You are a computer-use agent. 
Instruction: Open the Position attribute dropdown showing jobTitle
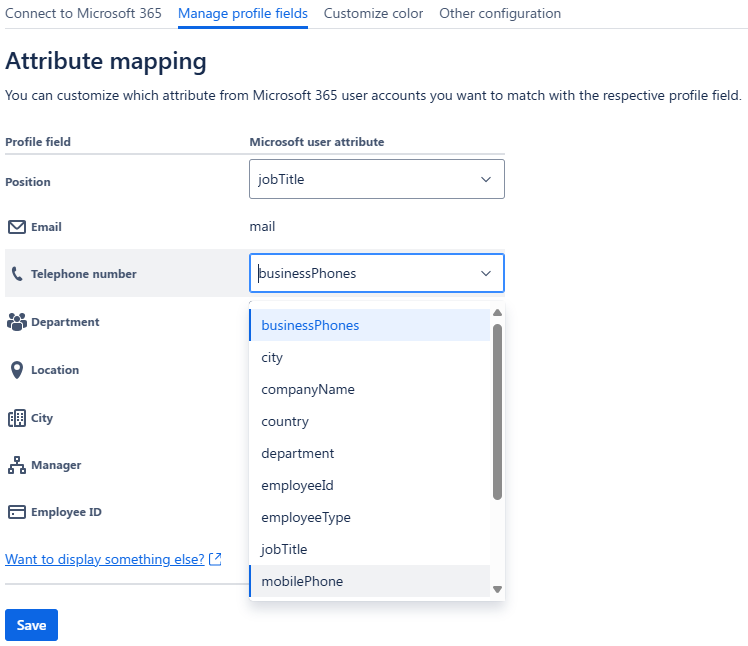pyautogui.click(x=376, y=179)
